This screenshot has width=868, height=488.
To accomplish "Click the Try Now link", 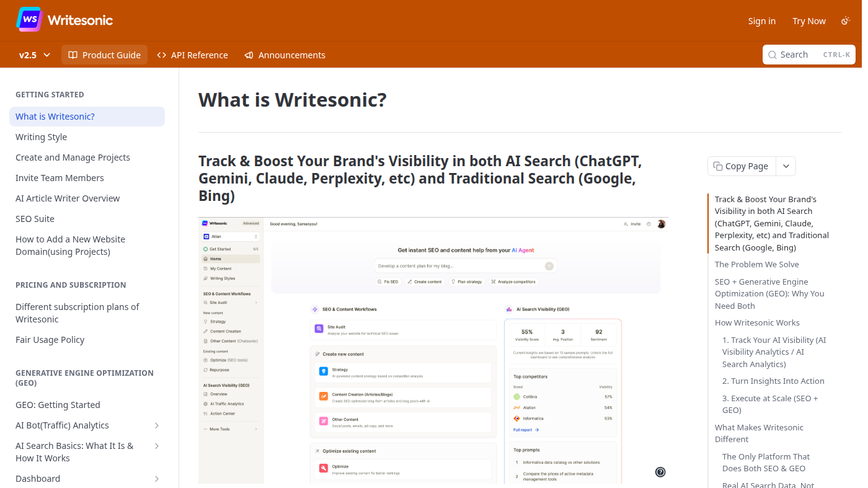I will tap(808, 21).
